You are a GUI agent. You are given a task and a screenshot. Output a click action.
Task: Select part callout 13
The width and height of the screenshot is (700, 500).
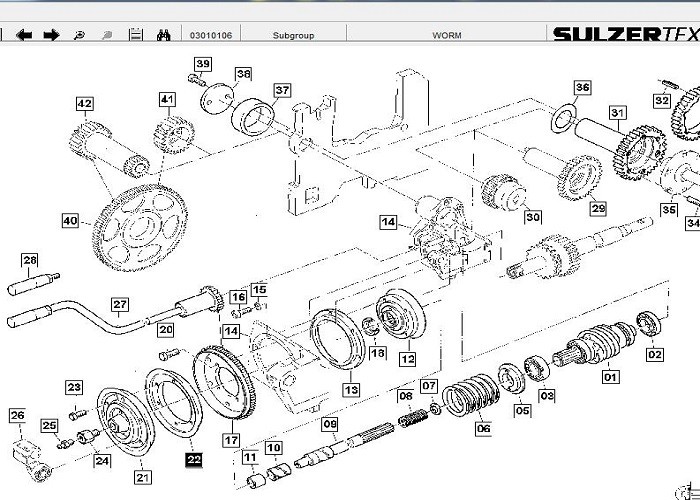(351, 390)
